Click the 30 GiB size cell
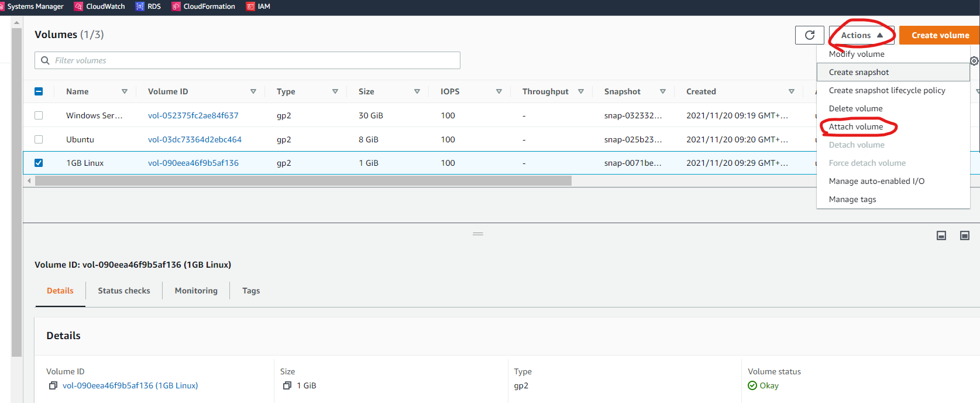 coord(371,115)
